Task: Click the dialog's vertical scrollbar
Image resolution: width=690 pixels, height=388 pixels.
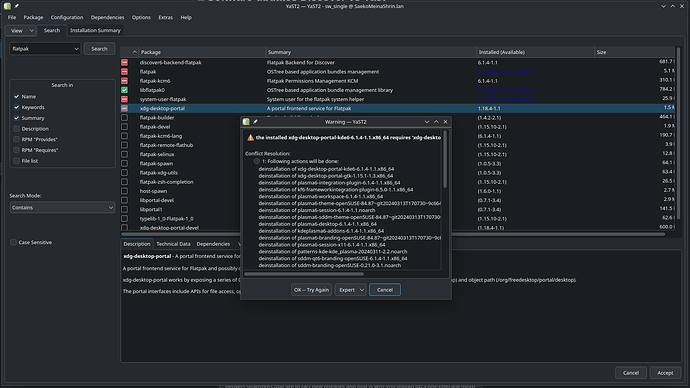Action: click(445, 159)
